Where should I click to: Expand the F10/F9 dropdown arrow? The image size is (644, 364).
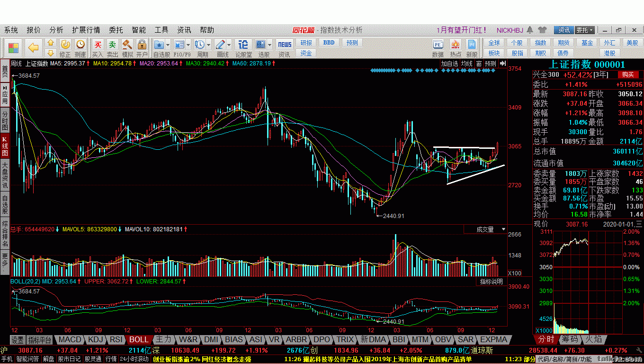(188, 45)
